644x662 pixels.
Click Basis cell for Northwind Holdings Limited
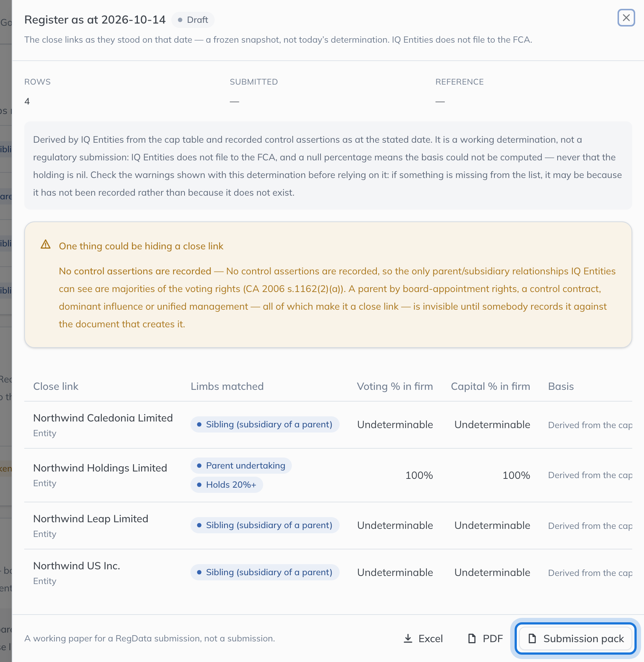coord(590,475)
